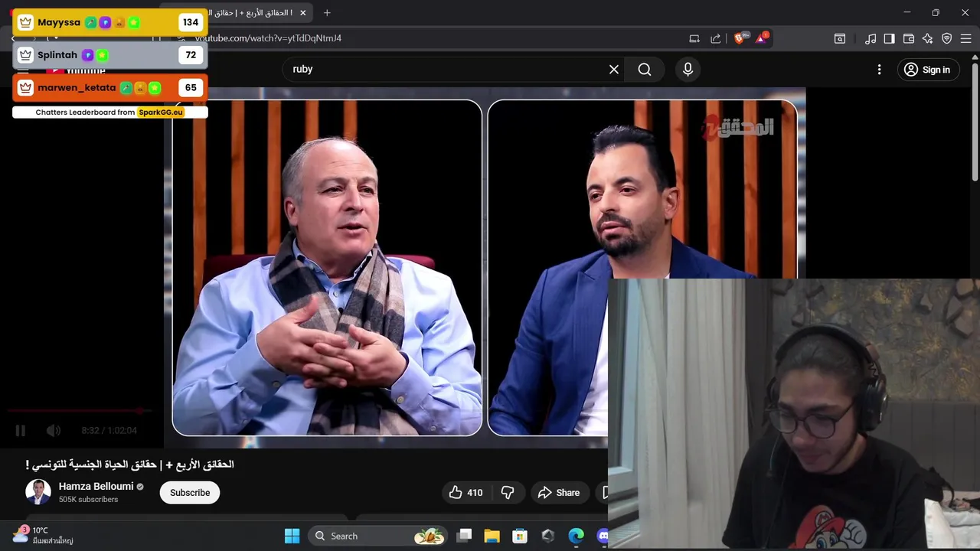This screenshot has height=551, width=980.
Task: Open the media playlist music note icon
Action: pos(871,38)
